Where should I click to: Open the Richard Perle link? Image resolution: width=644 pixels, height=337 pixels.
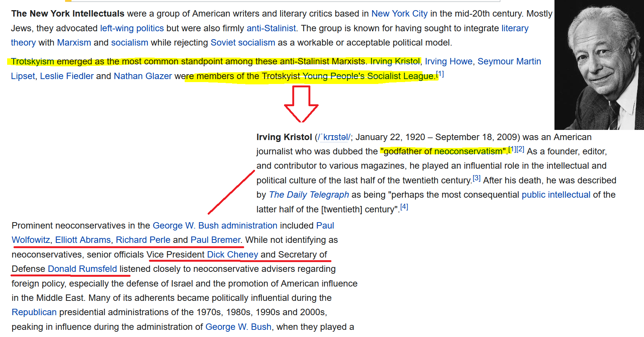click(x=143, y=240)
